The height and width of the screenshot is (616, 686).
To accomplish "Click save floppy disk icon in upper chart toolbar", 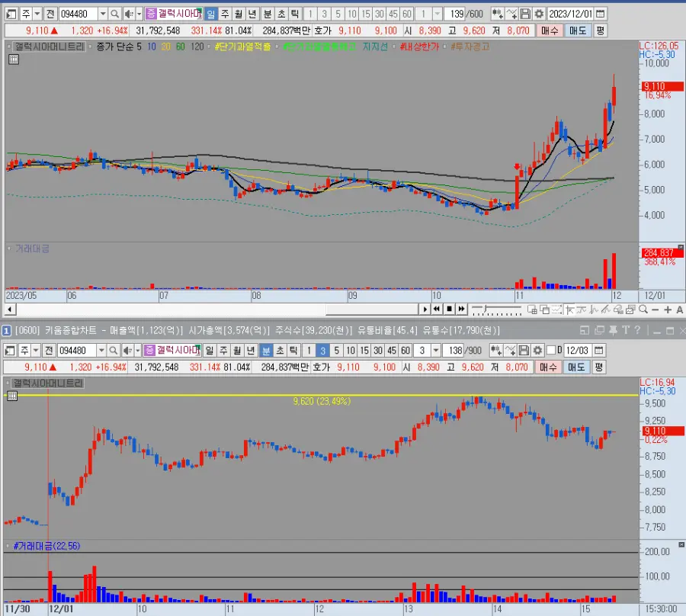I will click(x=525, y=14).
